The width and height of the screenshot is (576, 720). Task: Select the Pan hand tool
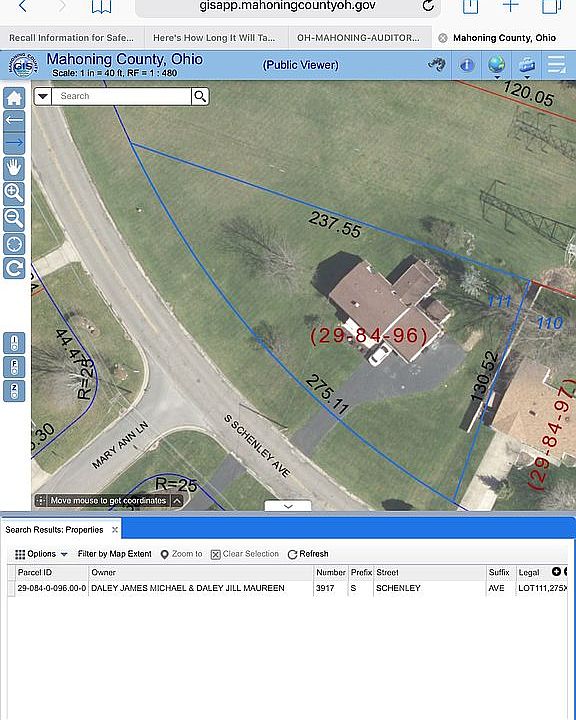(x=14, y=168)
